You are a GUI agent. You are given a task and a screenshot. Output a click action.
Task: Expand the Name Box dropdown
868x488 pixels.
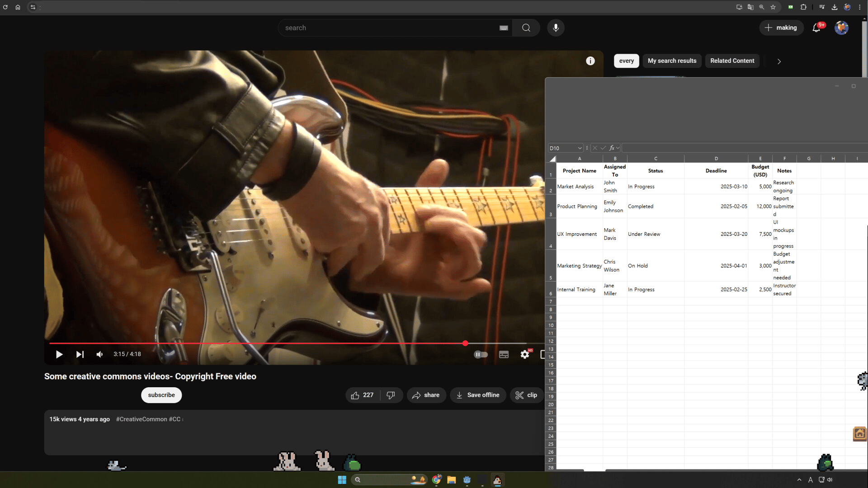coord(580,148)
